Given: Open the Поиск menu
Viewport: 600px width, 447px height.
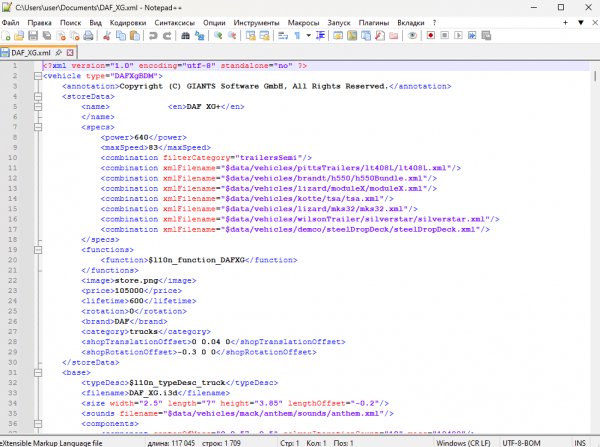Looking at the screenshot, I should [x=70, y=23].
